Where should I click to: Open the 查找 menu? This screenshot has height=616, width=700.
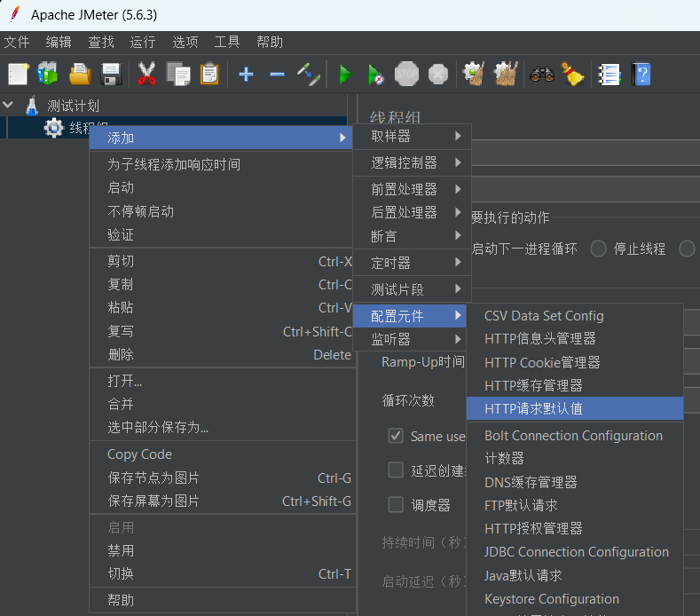101,42
